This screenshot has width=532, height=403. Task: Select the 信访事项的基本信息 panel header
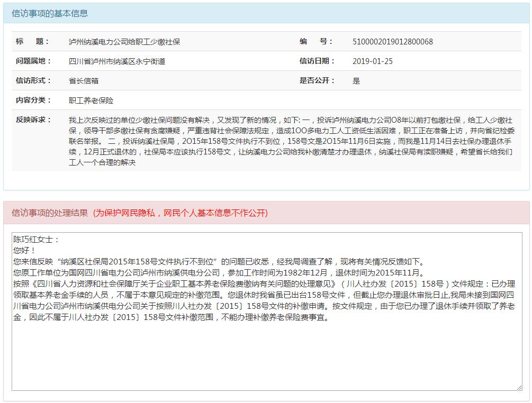point(50,13)
